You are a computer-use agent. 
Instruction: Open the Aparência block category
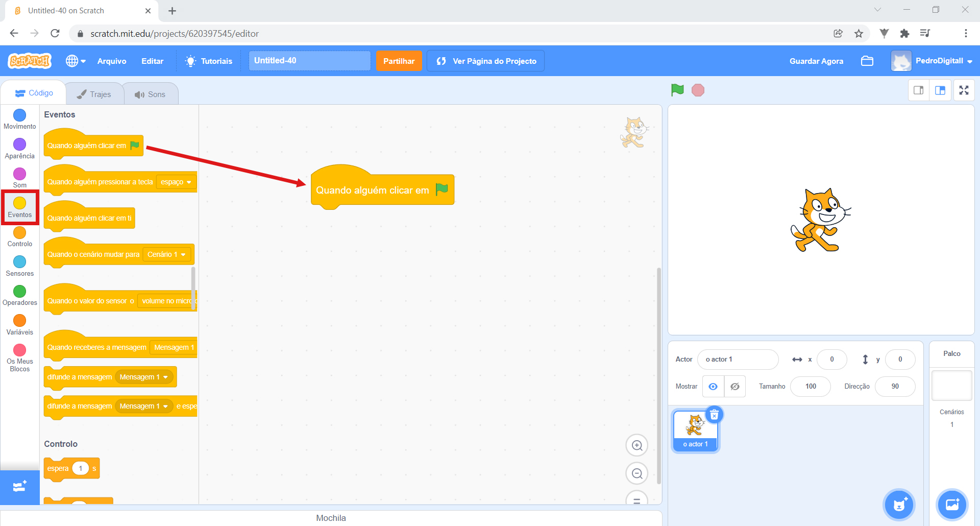click(x=20, y=149)
